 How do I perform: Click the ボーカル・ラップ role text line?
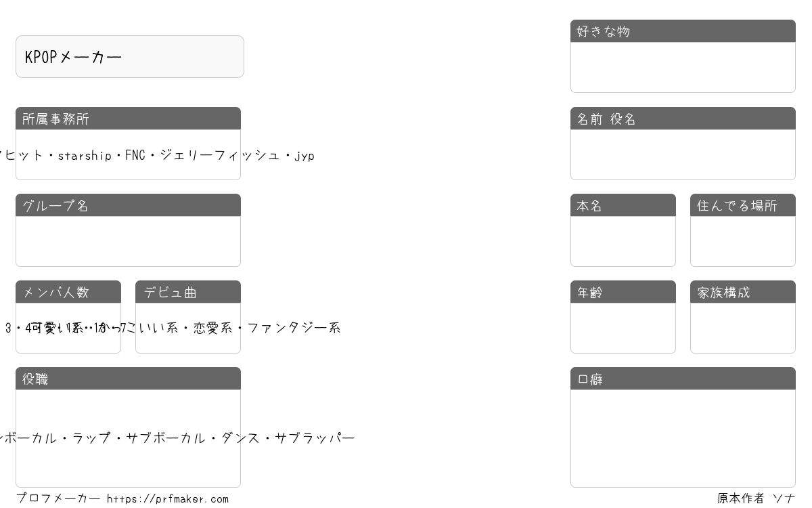177,438
